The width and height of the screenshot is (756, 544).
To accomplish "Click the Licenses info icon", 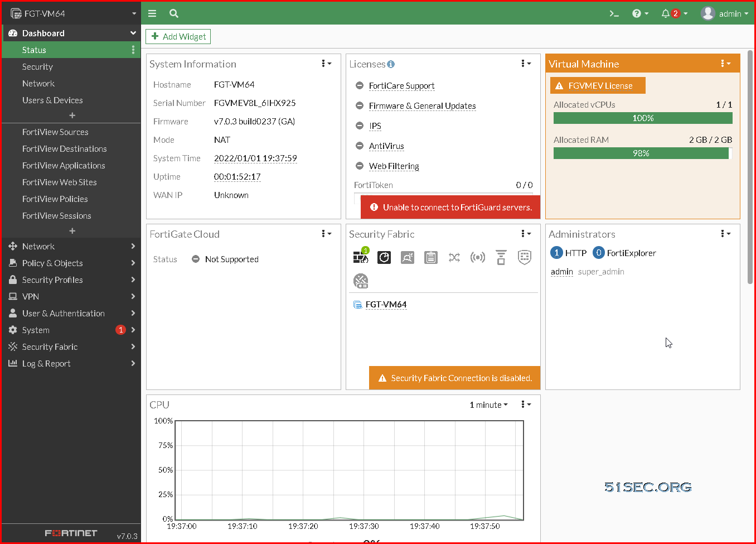I will pyautogui.click(x=391, y=64).
